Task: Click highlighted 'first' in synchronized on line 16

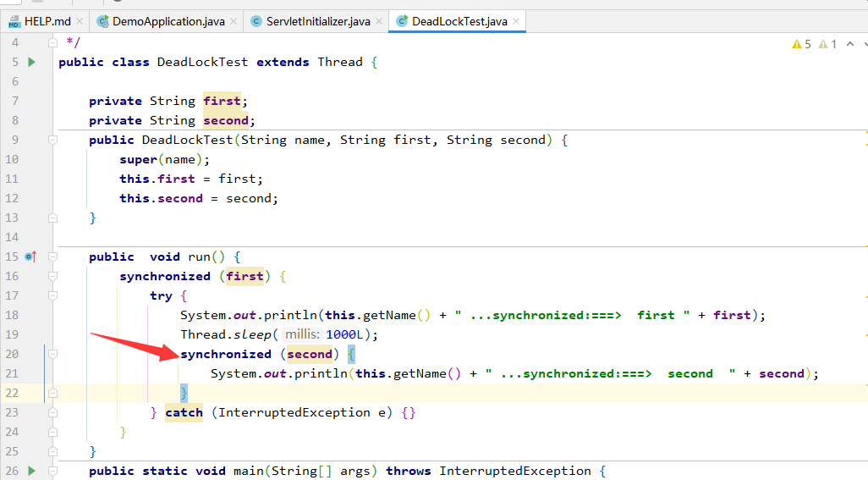Action: pos(244,276)
